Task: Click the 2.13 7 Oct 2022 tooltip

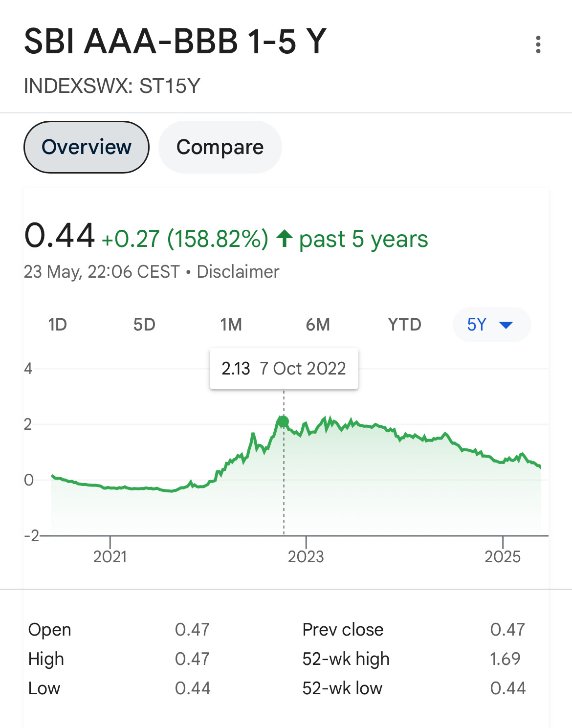Action: 284,369
